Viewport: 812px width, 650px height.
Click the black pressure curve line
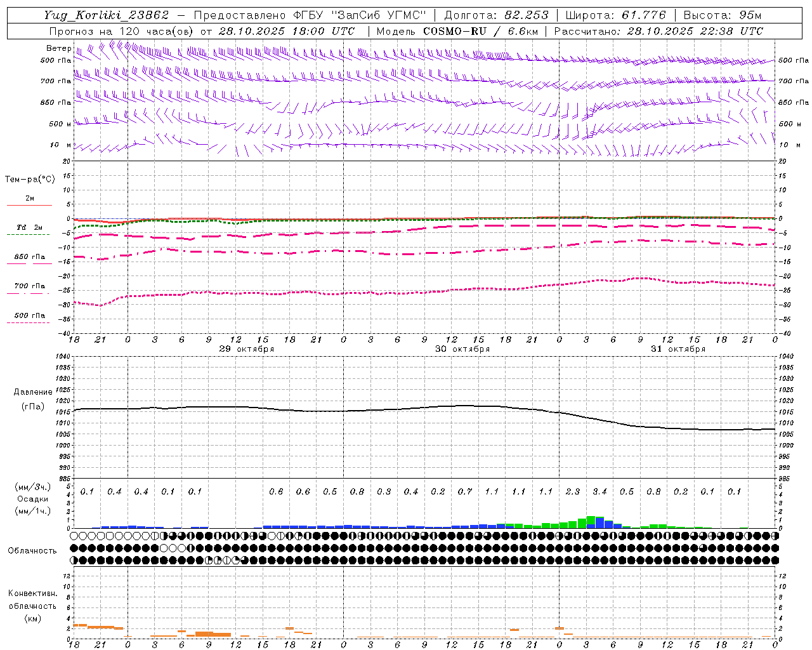pyautogui.click(x=424, y=408)
